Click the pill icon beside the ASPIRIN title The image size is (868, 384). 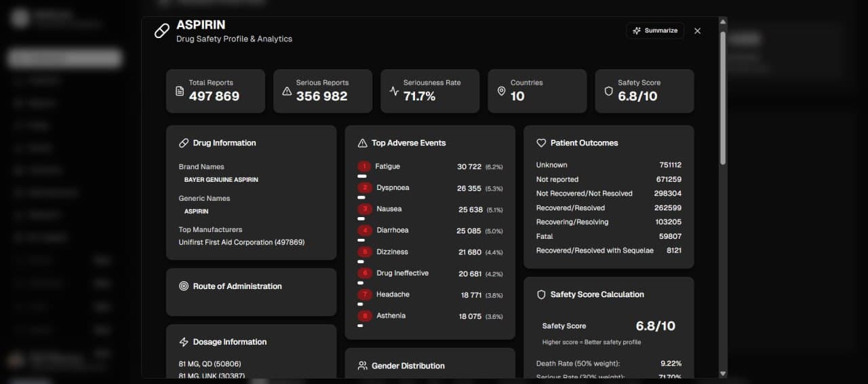click(x=162, y=31)
